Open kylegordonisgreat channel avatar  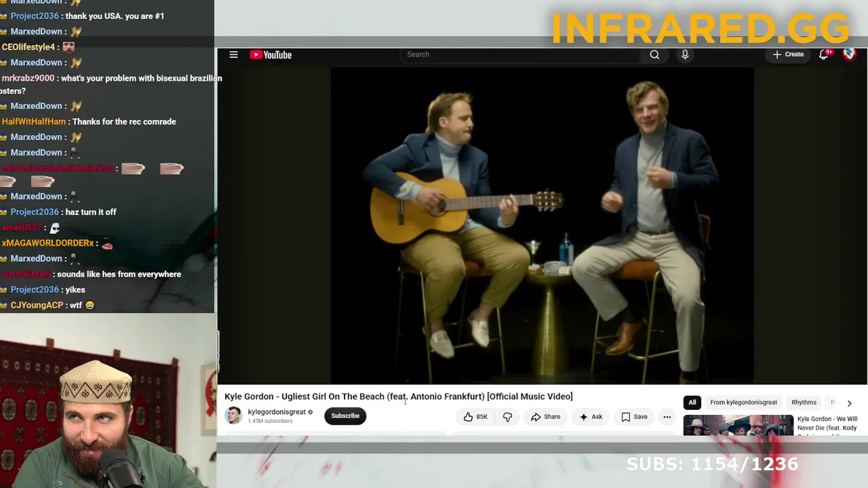point(233,415)
